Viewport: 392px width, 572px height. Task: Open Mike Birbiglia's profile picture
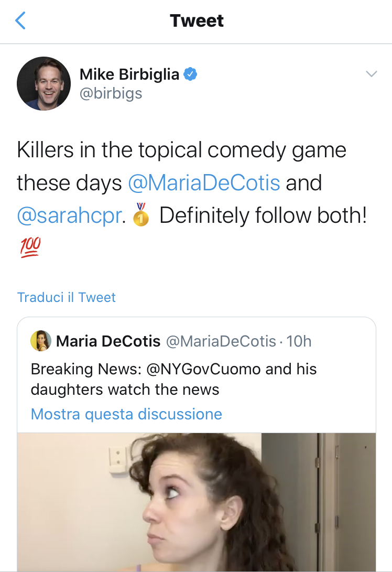43,83
